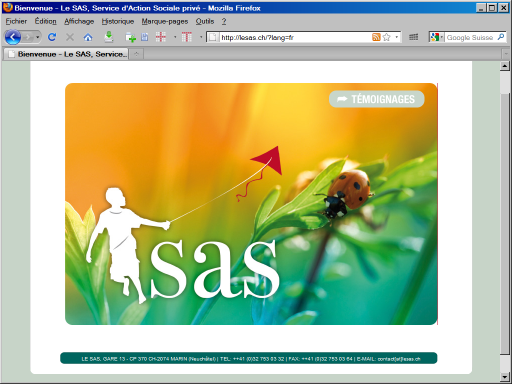Click the search magnifier icon
The width and height of the screenshot is (512, 384).
click(501, 37)
